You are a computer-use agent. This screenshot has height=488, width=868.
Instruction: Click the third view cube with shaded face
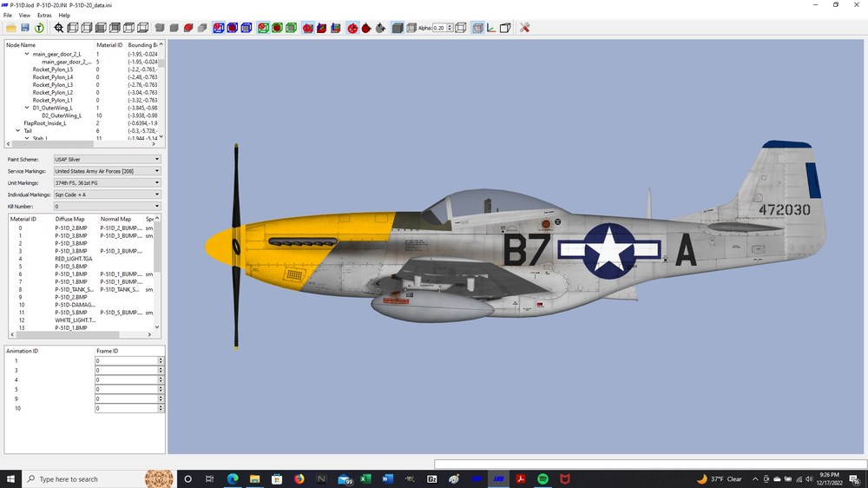101,28
